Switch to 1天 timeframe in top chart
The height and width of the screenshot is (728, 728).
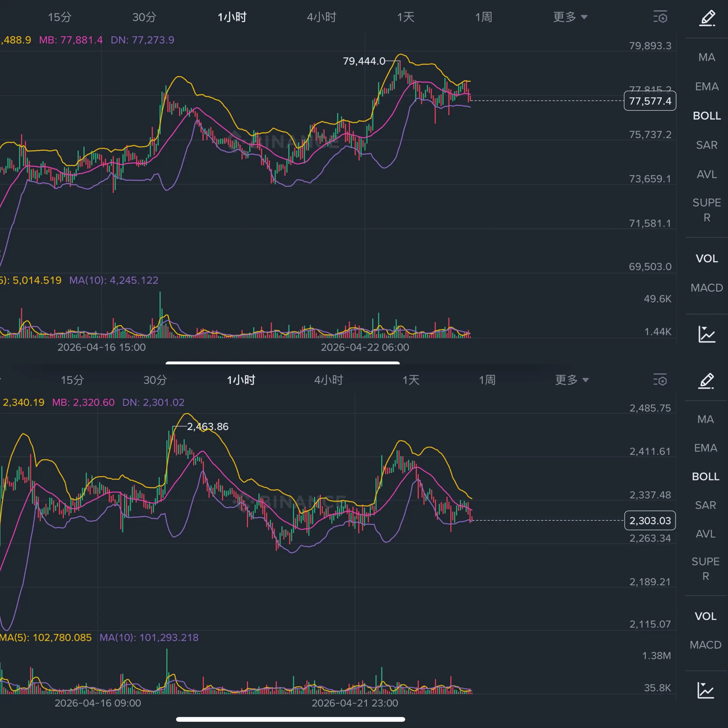tap(405, 17)
